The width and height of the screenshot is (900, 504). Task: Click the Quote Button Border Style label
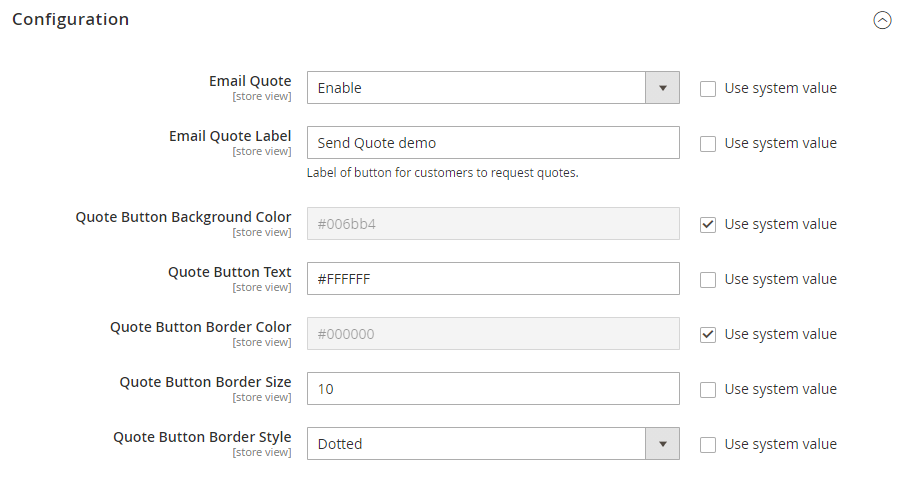tap(202, 437)
